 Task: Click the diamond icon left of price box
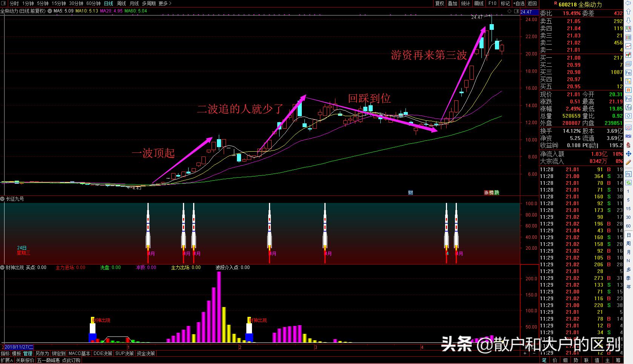click(509, 12)
